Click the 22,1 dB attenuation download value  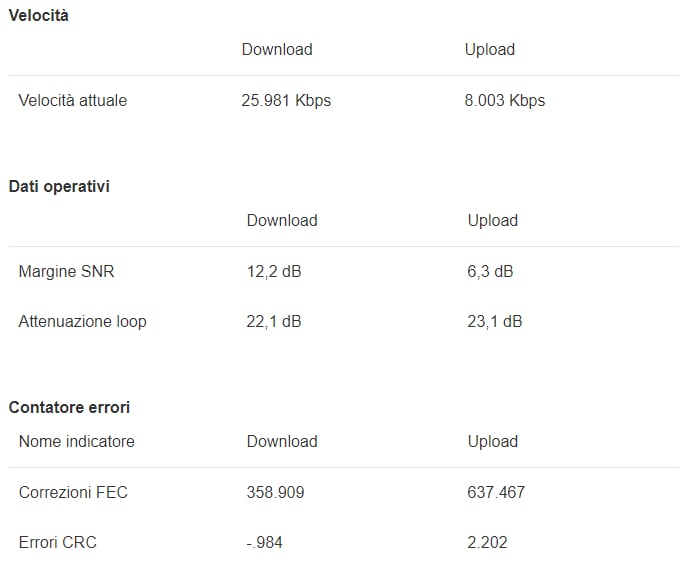click(274, 321)
